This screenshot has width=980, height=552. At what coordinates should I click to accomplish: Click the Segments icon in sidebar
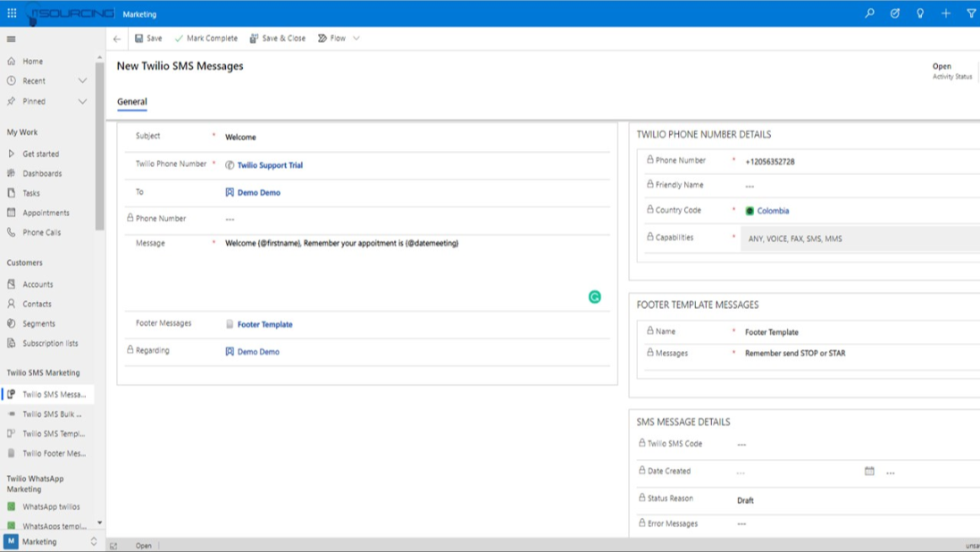[12, 323]
